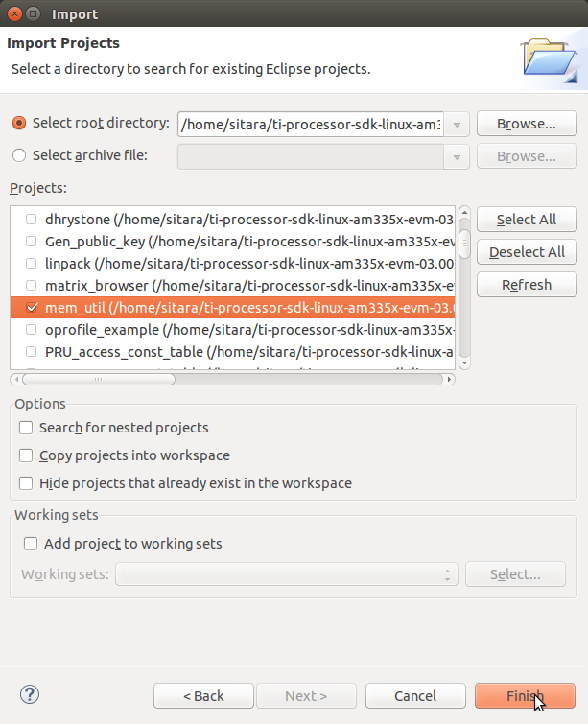Viewport: 588px width, 724px height.
Task: Enable Add project to working sets
Action: (x=32, y=544)
